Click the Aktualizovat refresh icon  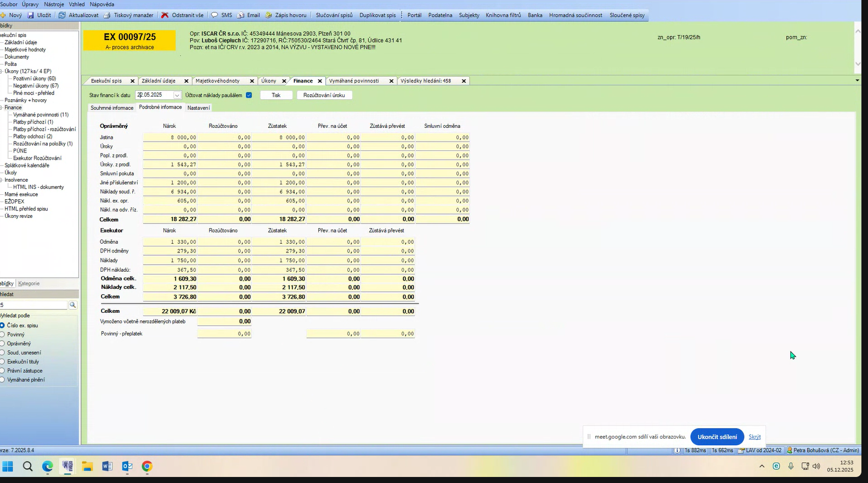coord(62,15)
